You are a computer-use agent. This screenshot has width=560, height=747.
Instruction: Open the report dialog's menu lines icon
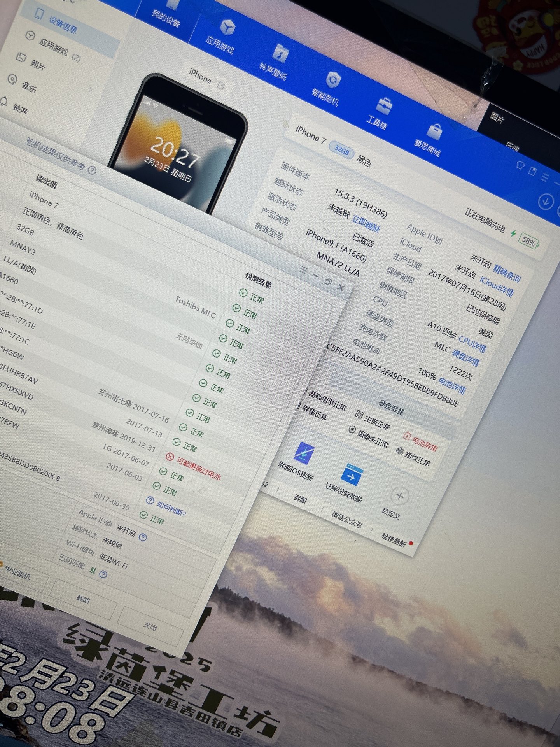click(x=304, y=269)
